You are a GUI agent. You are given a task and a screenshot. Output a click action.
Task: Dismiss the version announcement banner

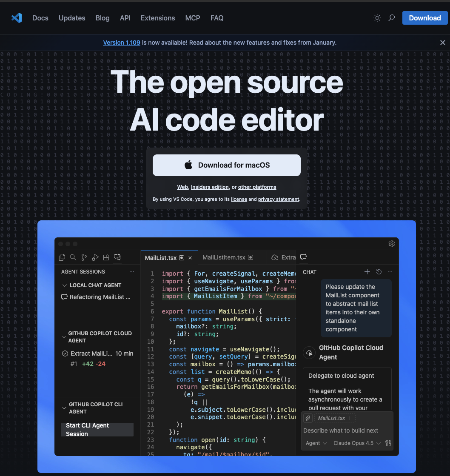click(442, 43)
